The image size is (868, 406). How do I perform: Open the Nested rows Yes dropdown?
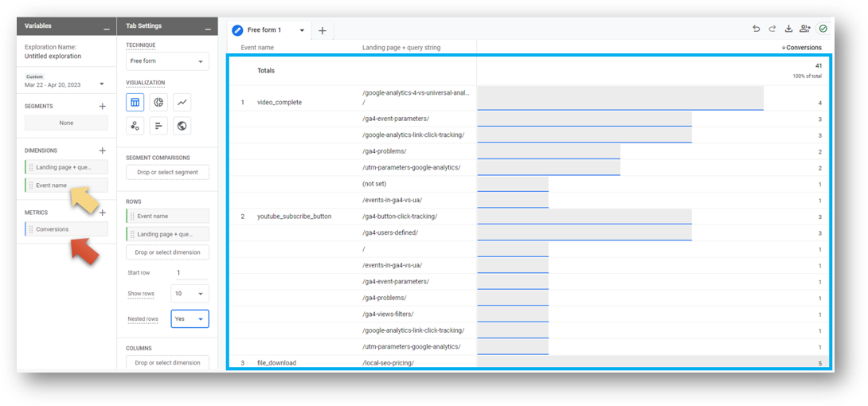[x=190, y=318]
